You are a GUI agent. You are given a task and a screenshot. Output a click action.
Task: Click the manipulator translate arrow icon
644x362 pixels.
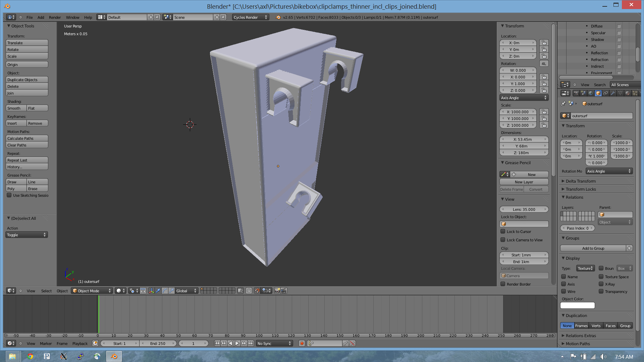(x=158, y=291)
